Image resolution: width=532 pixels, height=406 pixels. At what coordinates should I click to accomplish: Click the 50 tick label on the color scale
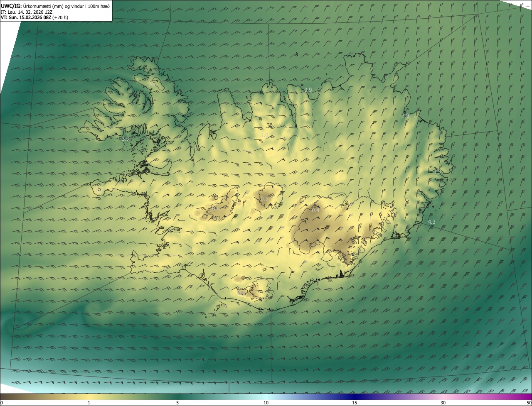[529, 403]
